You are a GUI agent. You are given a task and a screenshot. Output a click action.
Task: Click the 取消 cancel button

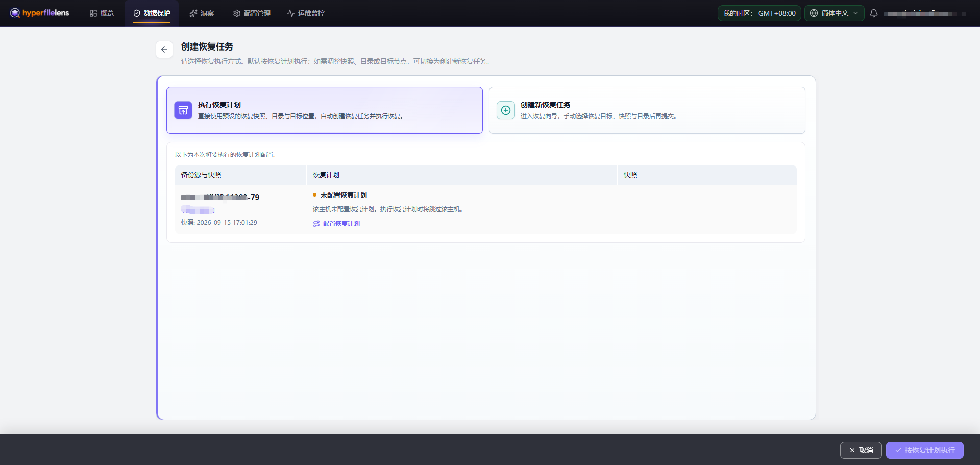pos(861,450)
